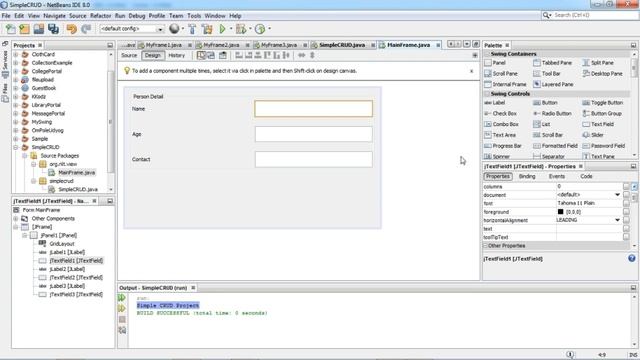
Task: Click the Change horizontal resizability icon
Action: coord(302,55)
